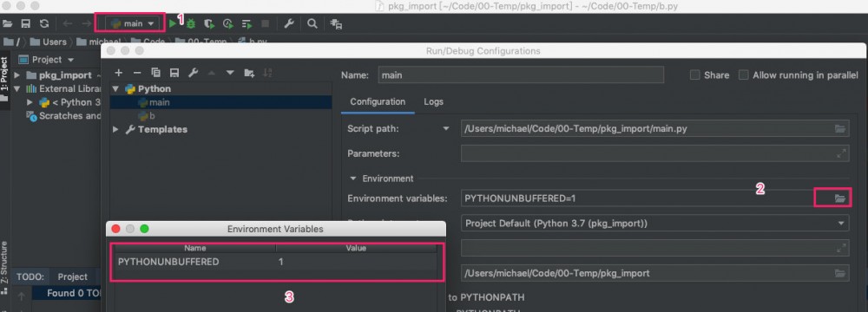Switch to the Logs tab

[433, 101]
